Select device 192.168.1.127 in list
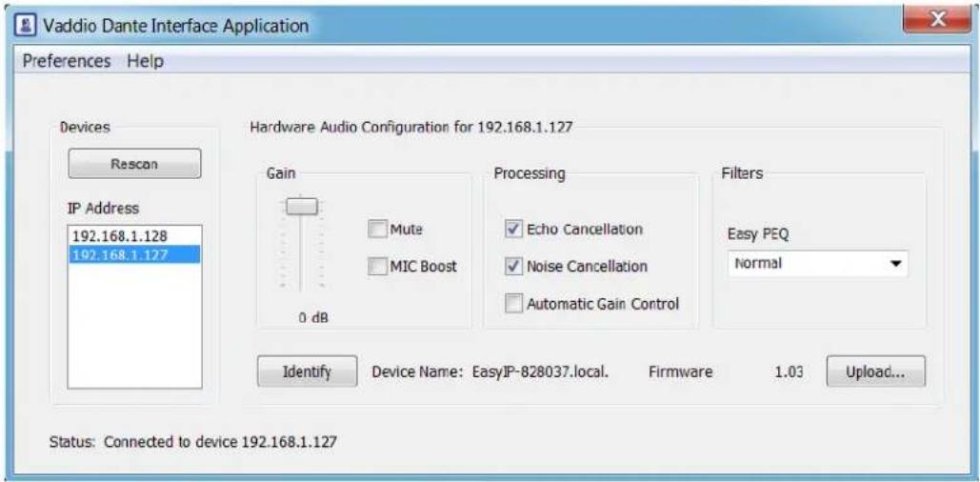Screen dimensions: 980x482 (134, 253)
